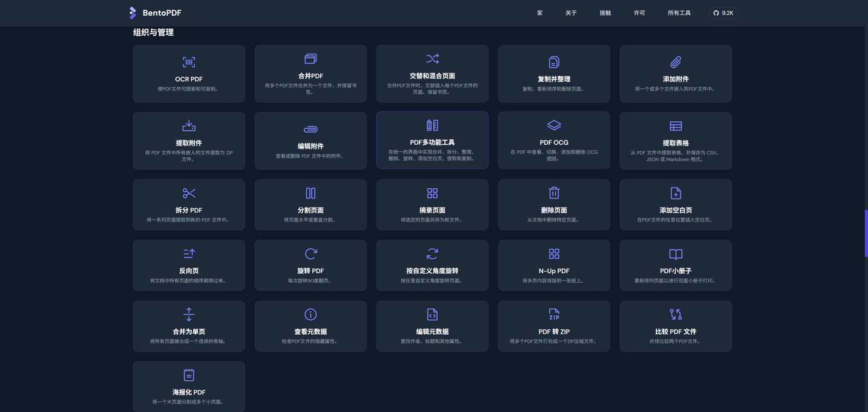
Task: Click the 海报化 PDF calendar-style icon
Action: point(189,375)
